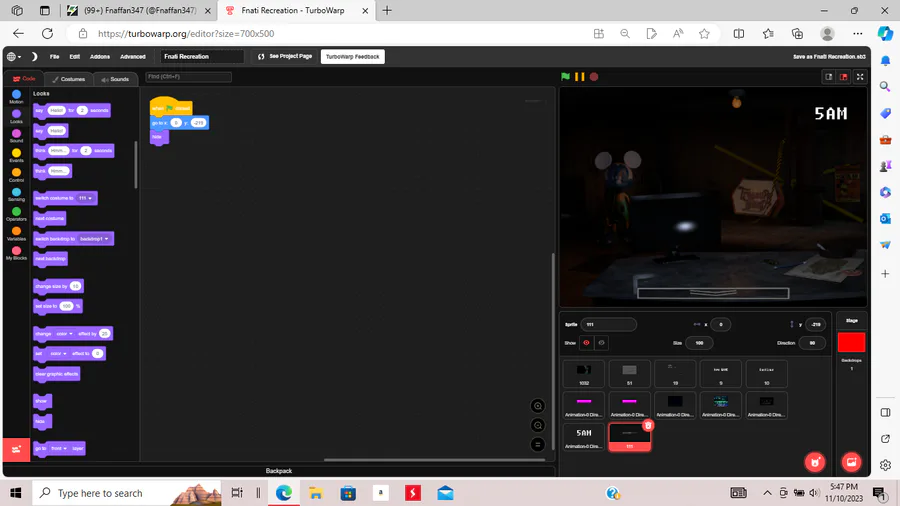Screen dimensions: 900x506
Task: Click the workspace horizontal scrollbar
Action: [436, 460]
